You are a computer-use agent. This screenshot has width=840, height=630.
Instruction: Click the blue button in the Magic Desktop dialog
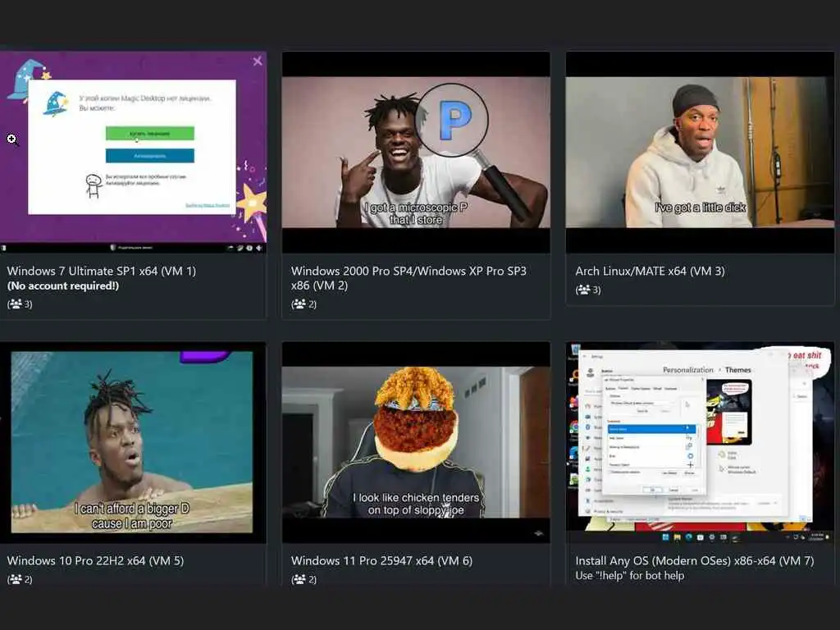point(150,156)
